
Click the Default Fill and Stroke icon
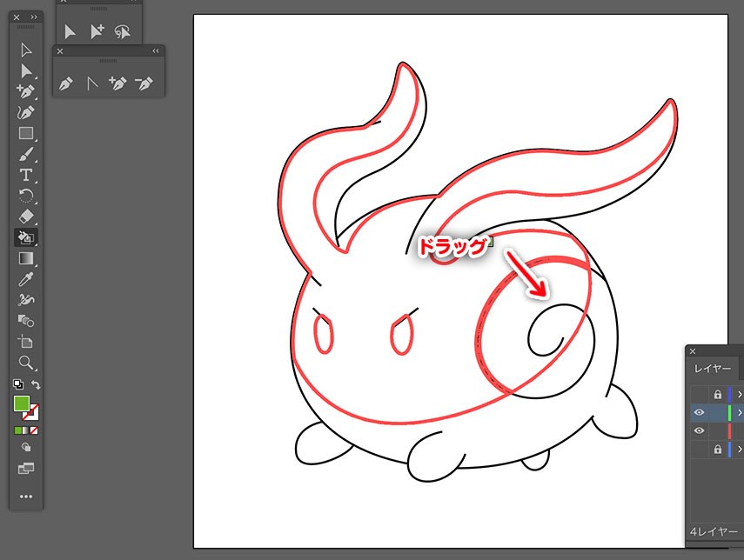pyautogui.click(x=18, y=384)
